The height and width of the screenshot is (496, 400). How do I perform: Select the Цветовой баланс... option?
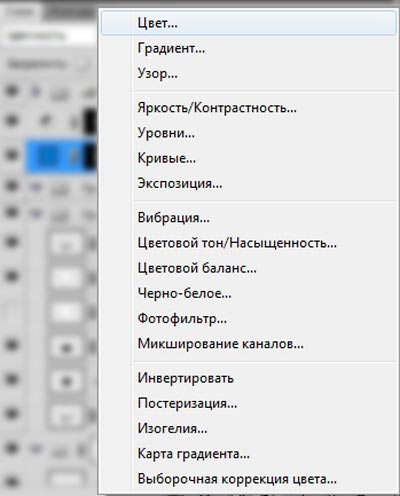pyautogui.click(x=249, y=268)
